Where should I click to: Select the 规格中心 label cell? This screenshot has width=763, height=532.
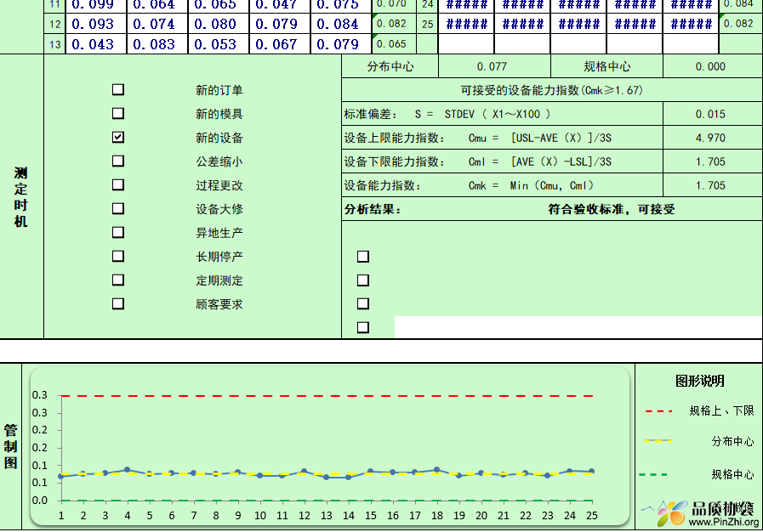click(606, 66)
